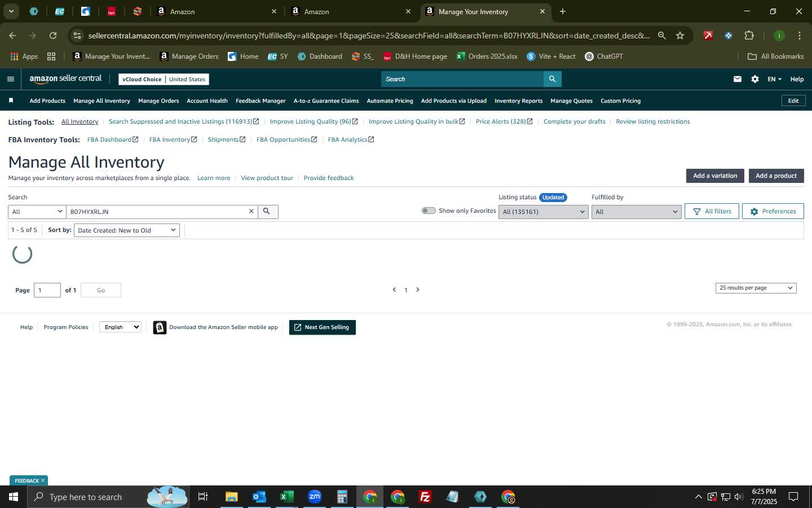Reload the page in Chrome
The height and width of the screenshot is (508, 812).
click(x=53, y=36)
